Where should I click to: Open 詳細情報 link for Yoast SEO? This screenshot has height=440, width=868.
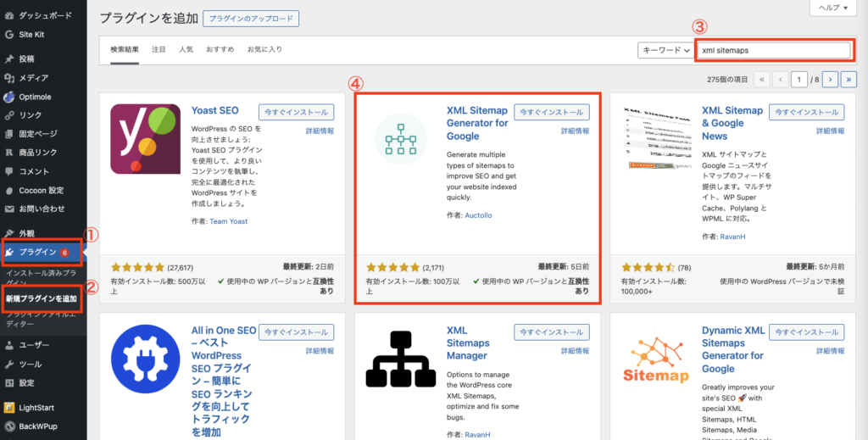320,131
